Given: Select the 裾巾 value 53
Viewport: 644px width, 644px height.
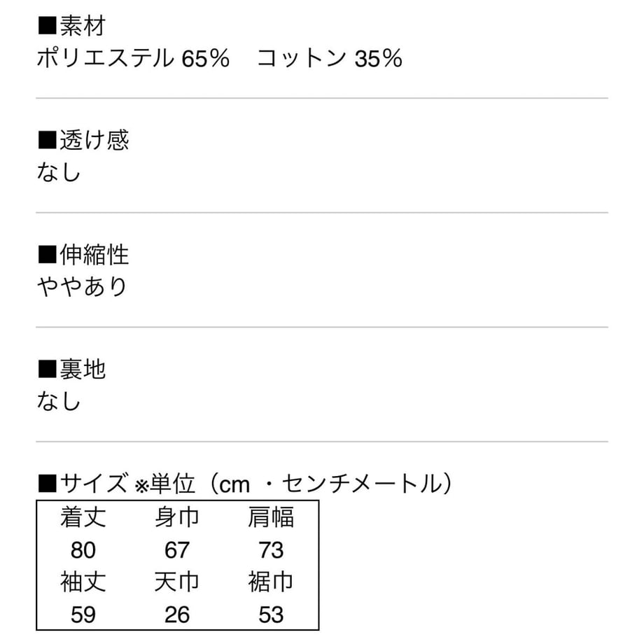Looking at the screenshot, I should [271, 615].
